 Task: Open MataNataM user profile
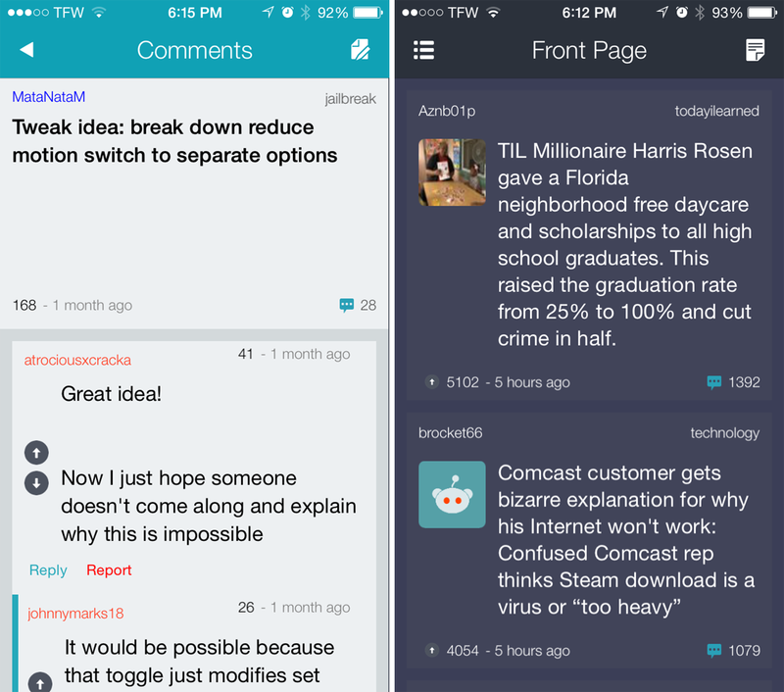pyautogui.click(x=48, y=96)
